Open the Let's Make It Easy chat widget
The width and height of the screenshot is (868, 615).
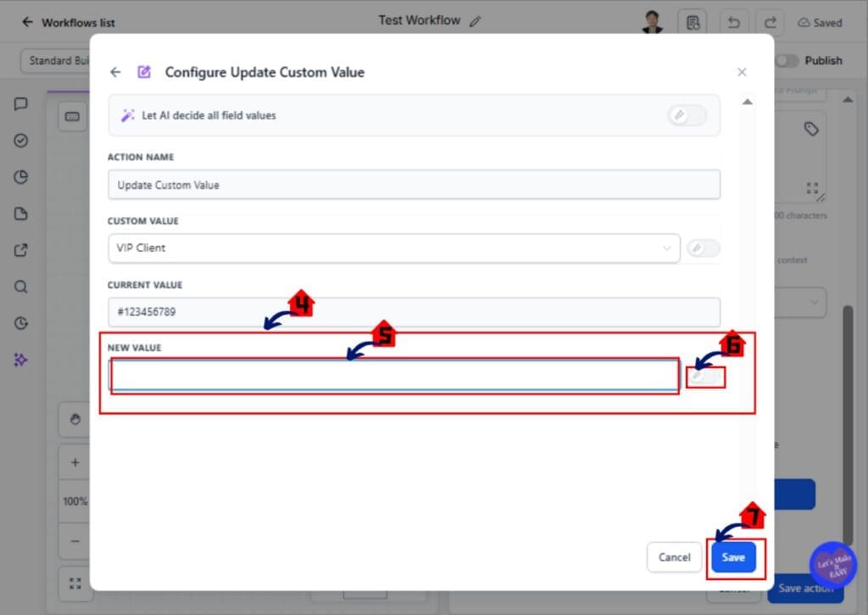[833, 565]
